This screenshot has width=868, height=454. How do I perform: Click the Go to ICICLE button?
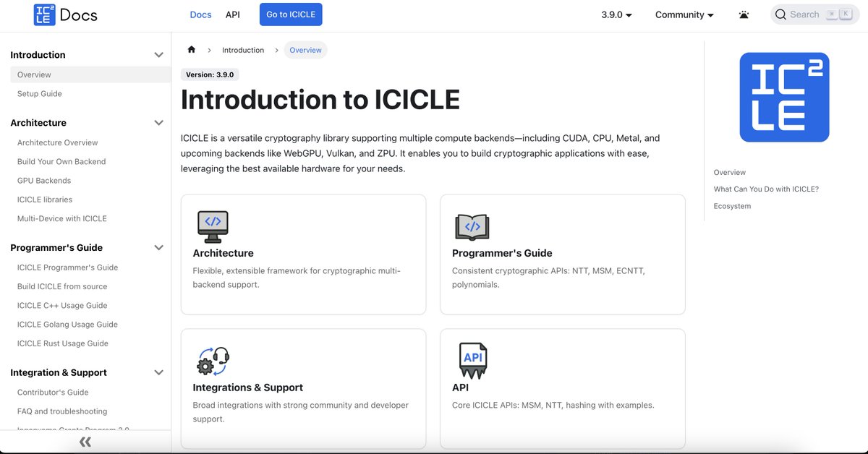point(291,14)
